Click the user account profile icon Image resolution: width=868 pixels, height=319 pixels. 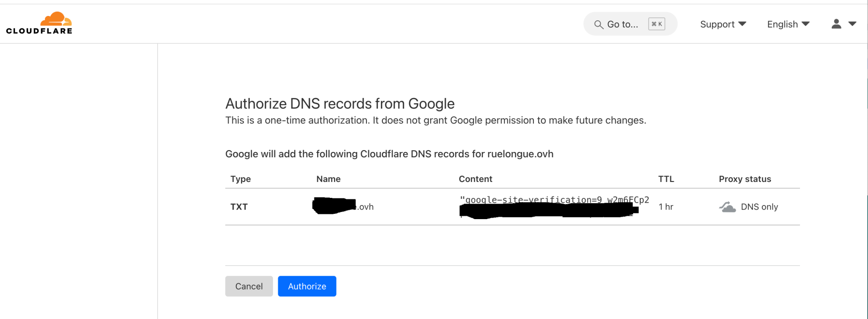coord(836,24)
